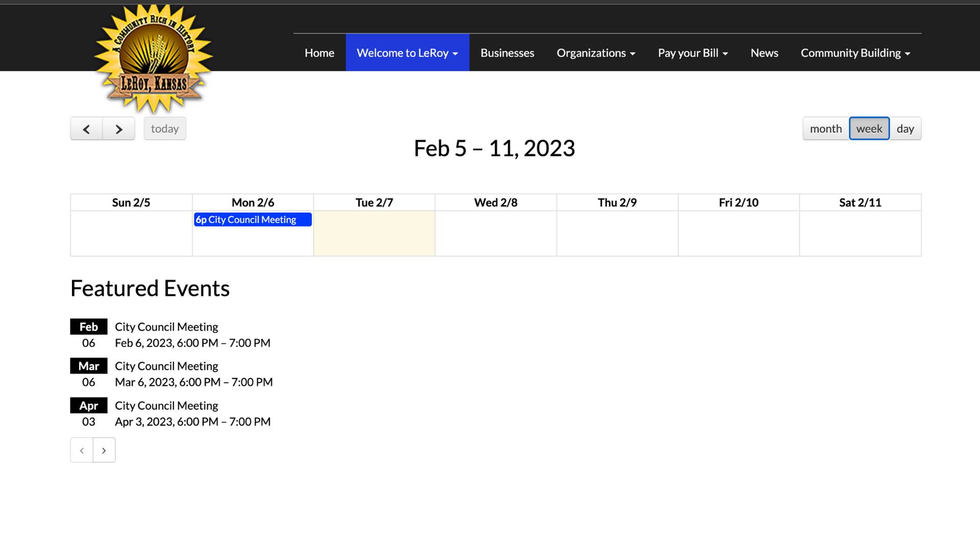
Task: Open the Apr 3 City Council Meeting
Action: [166, 406]
